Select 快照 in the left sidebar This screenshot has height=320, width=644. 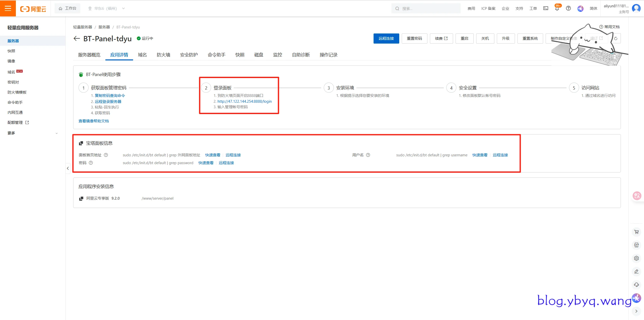click(x=11, y=51)
